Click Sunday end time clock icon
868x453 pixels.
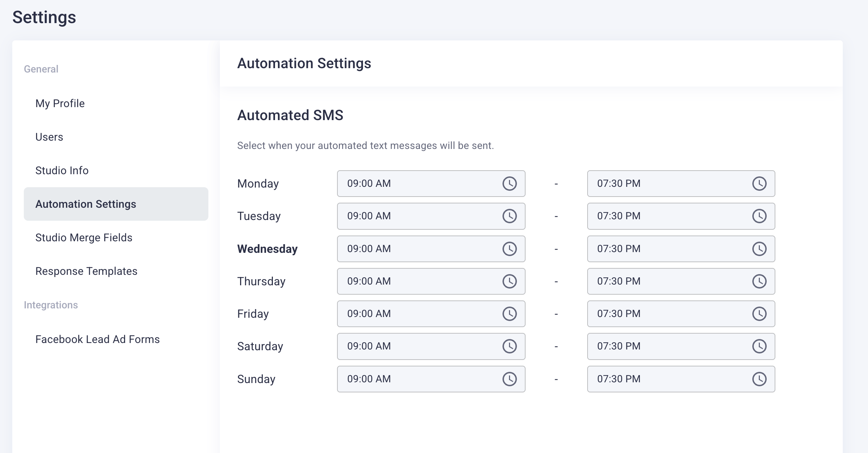(x=759, y=379)
